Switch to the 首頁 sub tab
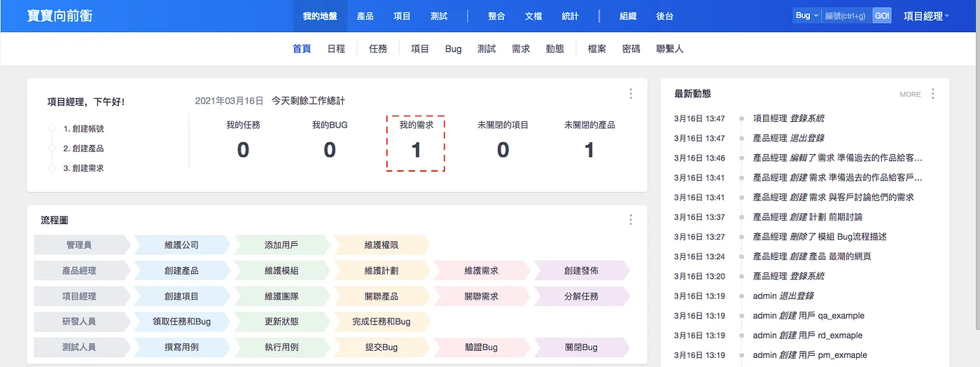Screen dimensions: 980x367 pos(302,49)
